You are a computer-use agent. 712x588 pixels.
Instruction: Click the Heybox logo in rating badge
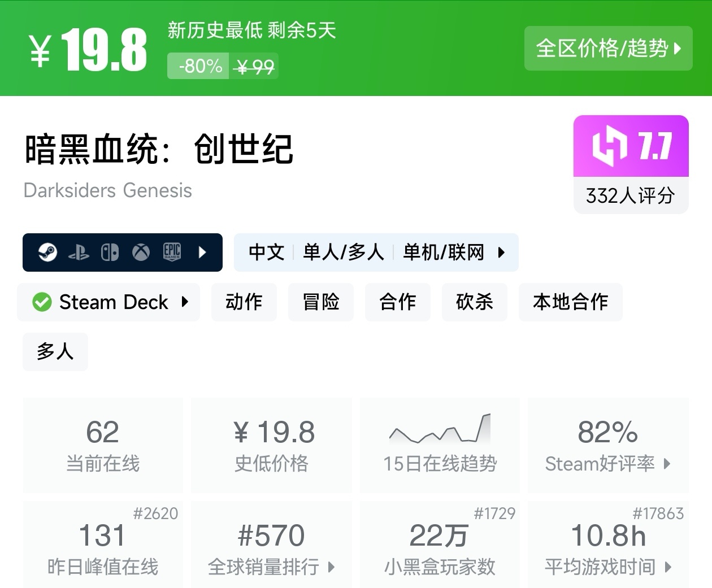609,146
